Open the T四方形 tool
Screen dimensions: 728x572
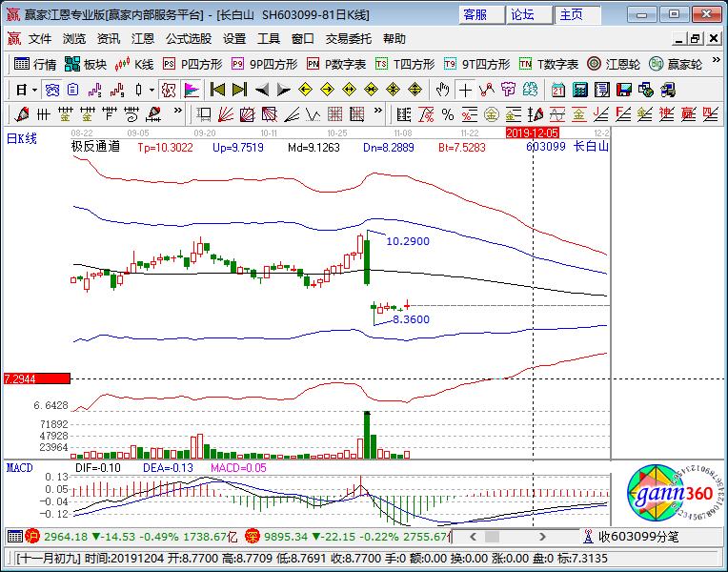405,64
